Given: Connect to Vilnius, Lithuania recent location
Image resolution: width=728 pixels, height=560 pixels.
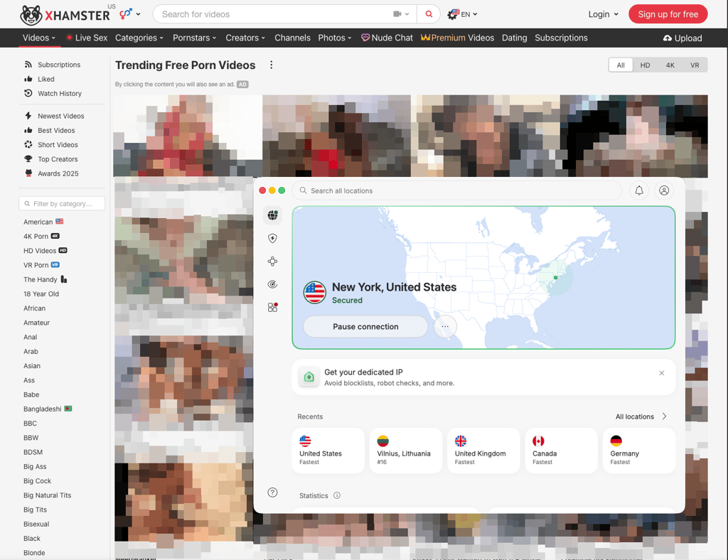Looking at the screenshot, I should (x=406, y=451).
